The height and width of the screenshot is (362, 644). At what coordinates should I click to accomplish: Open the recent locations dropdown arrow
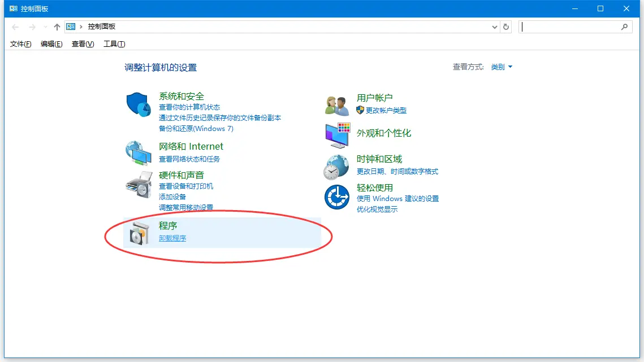point(45,27)
